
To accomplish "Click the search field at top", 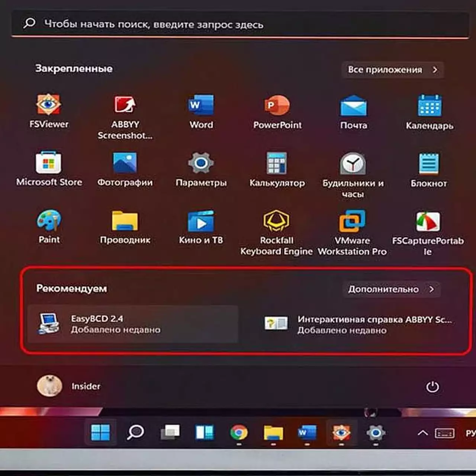I will (240, 25).
